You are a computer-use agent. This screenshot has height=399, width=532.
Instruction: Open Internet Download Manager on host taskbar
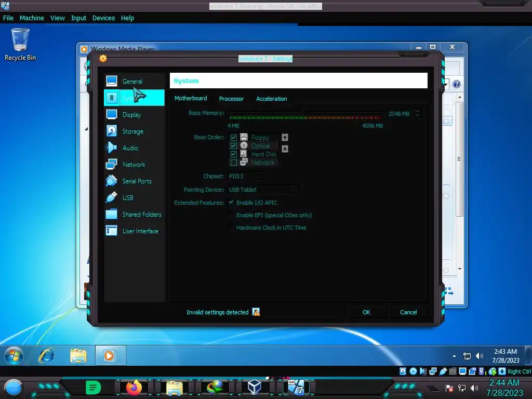pos(215,387)
